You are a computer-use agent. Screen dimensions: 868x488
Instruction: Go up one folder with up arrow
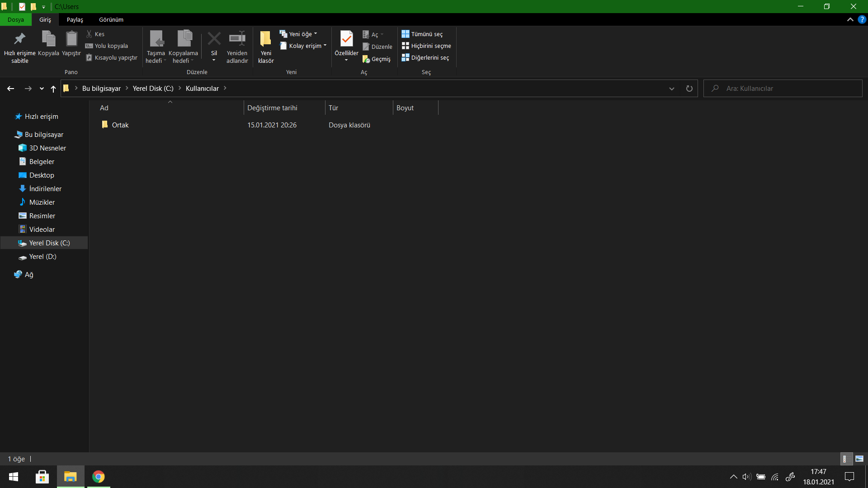point(53,89)
